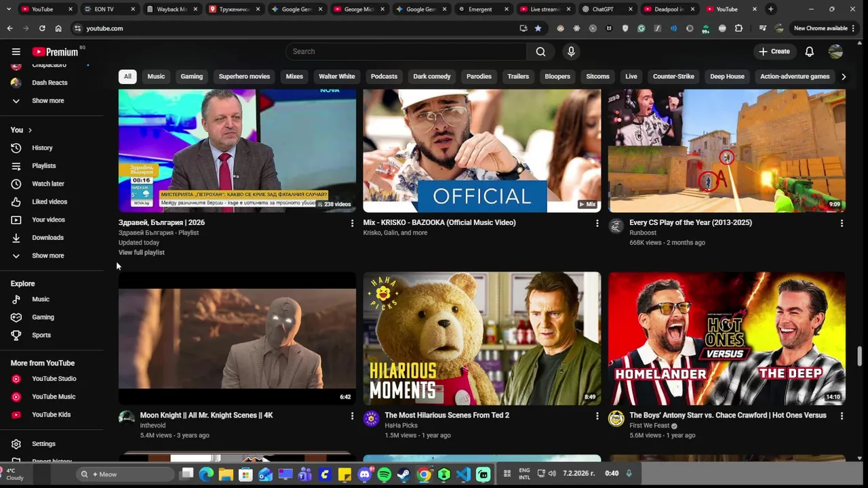Open options menu for KRISKO BAZOOKA mix
This screenshot has height=488, width=868.
pos(597,223)
